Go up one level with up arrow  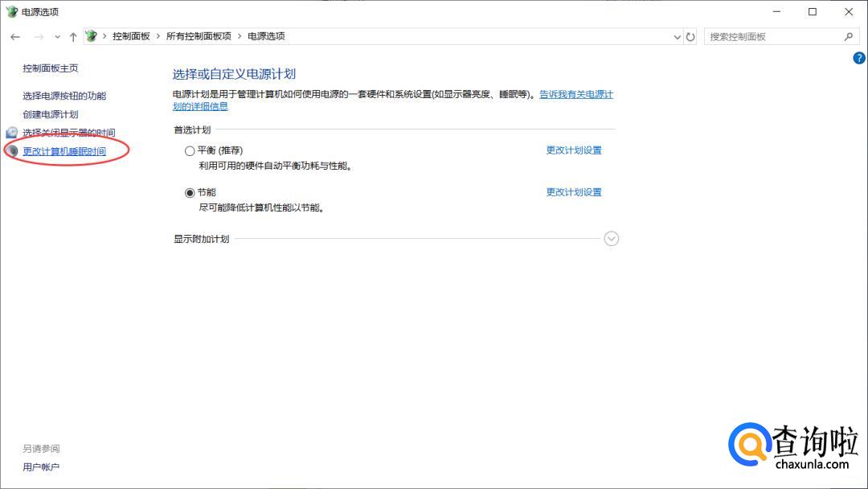click(73, 36)
